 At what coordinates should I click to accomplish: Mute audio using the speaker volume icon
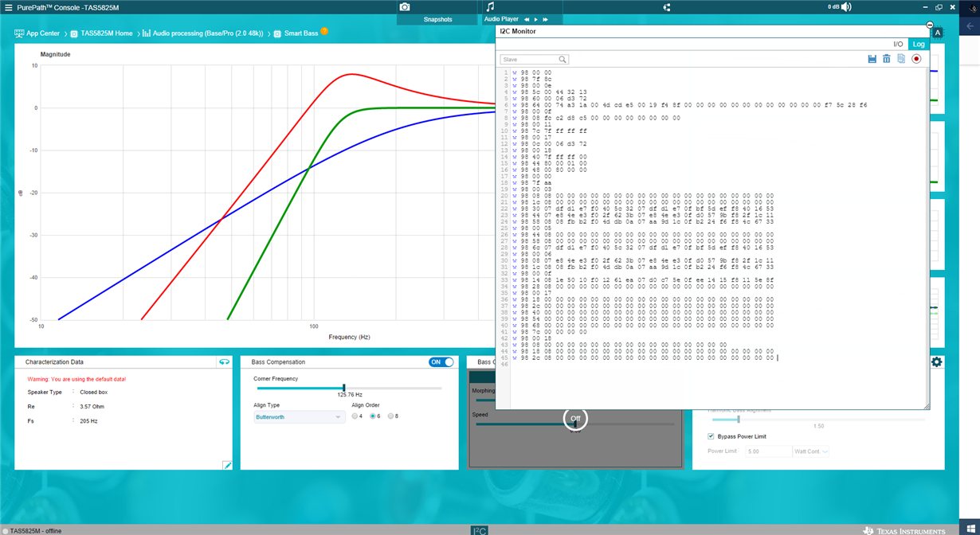point(846,7)
